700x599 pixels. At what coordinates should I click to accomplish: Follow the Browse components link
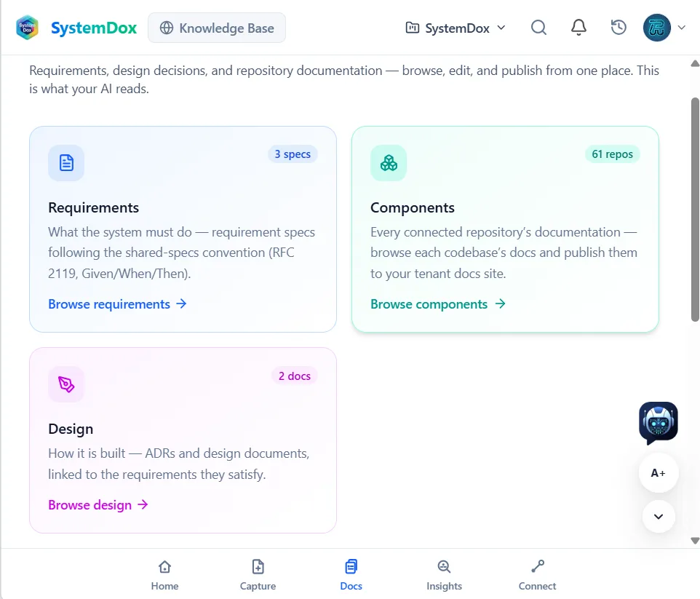(x=438, y=304)
